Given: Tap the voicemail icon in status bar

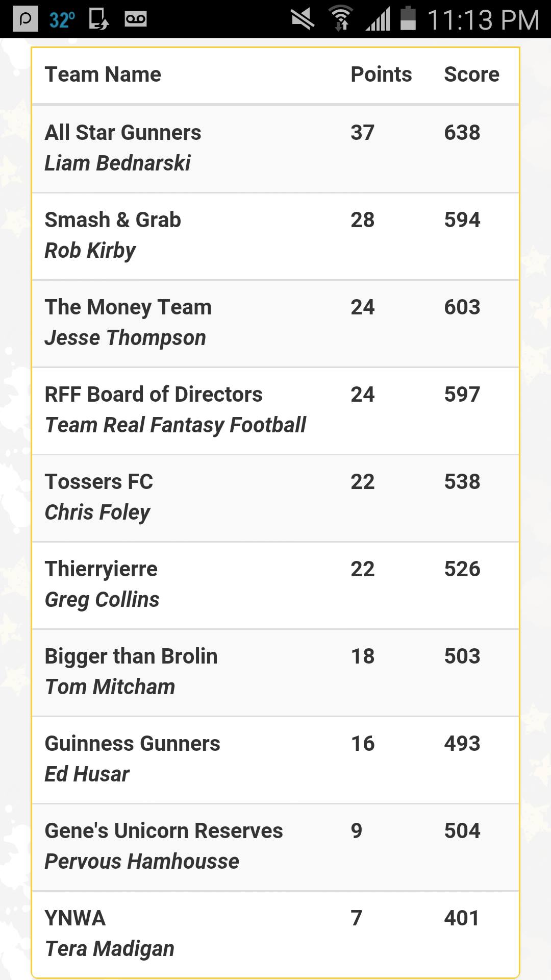Looking at the screenshot, I should (x=136, y=19).
